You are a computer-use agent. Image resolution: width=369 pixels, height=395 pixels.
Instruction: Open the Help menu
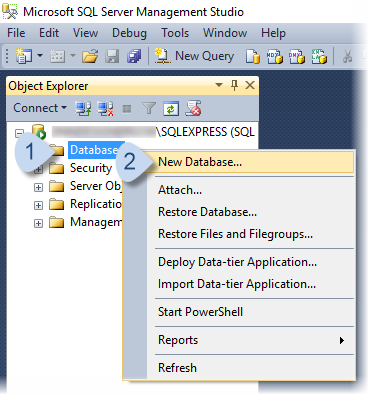tap(273, 33)
